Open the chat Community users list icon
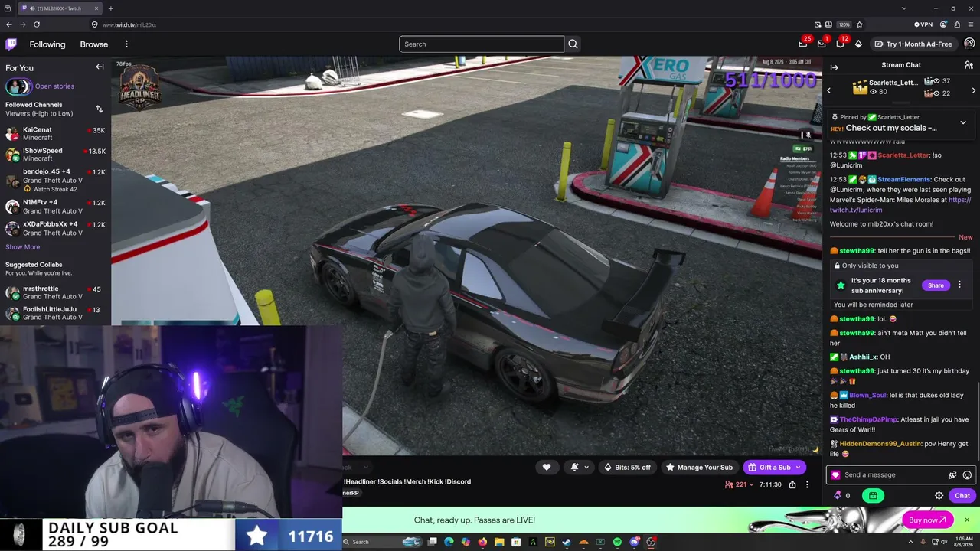This screenshot has height=551, width=980. [x=969, y=66]
